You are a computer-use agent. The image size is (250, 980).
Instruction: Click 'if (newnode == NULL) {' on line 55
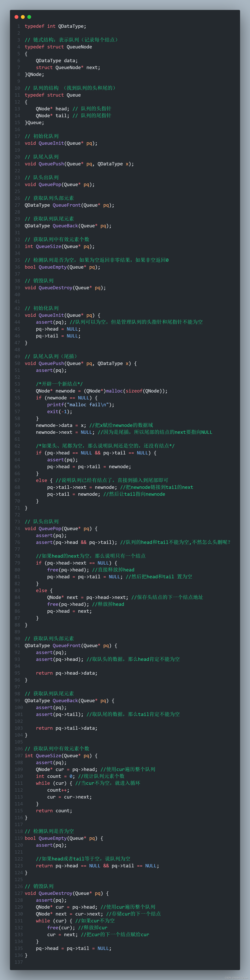coord(67,398)
